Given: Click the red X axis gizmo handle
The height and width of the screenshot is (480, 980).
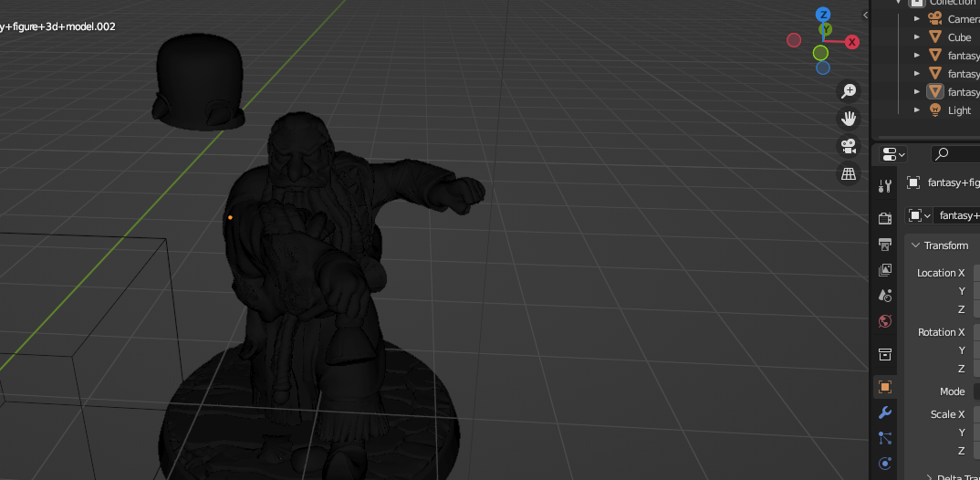Looking at the screenshot, I should [x=852, y=42].
